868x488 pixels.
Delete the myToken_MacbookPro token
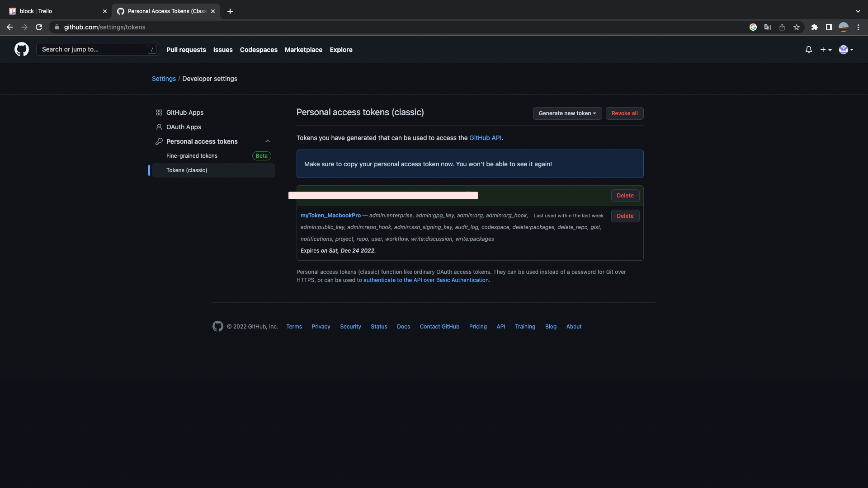625,216
